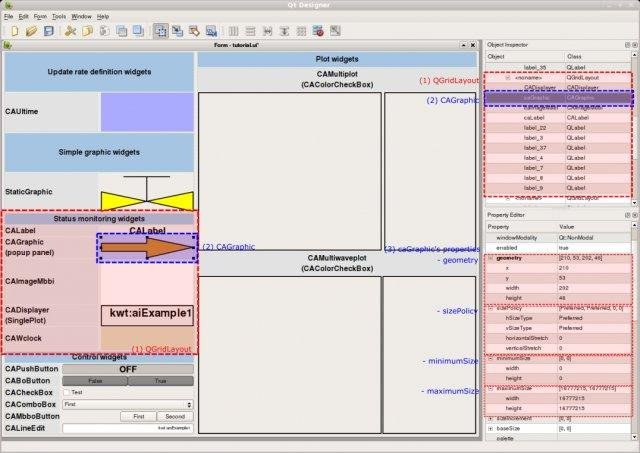Viewport: 640px width, 453px height.
Task: Close the Property Editor panel
Action: coord(635,215)
